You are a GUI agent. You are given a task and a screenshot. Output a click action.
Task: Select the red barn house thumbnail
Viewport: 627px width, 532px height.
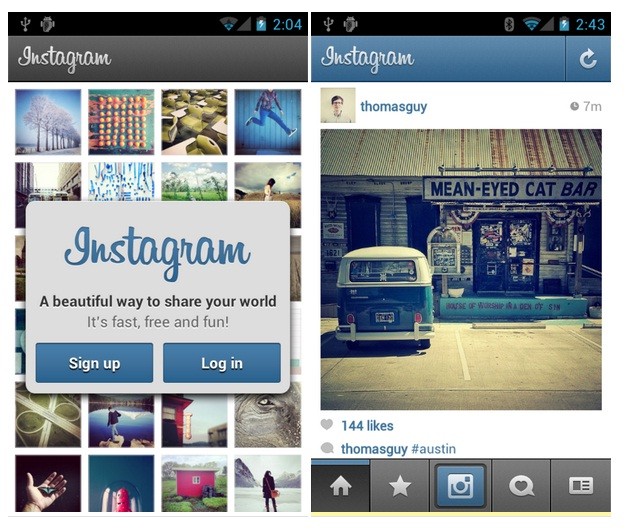194,484
